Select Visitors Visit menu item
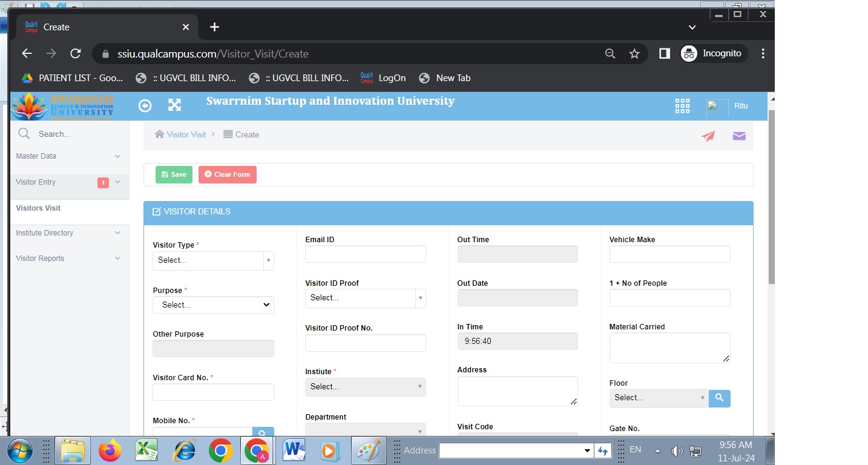The height and width of the screenshot is (465, 868). coord(38,208)
